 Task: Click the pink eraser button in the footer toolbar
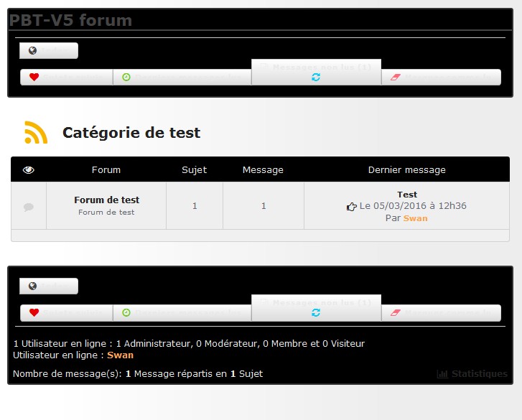(x=441, y=312)
